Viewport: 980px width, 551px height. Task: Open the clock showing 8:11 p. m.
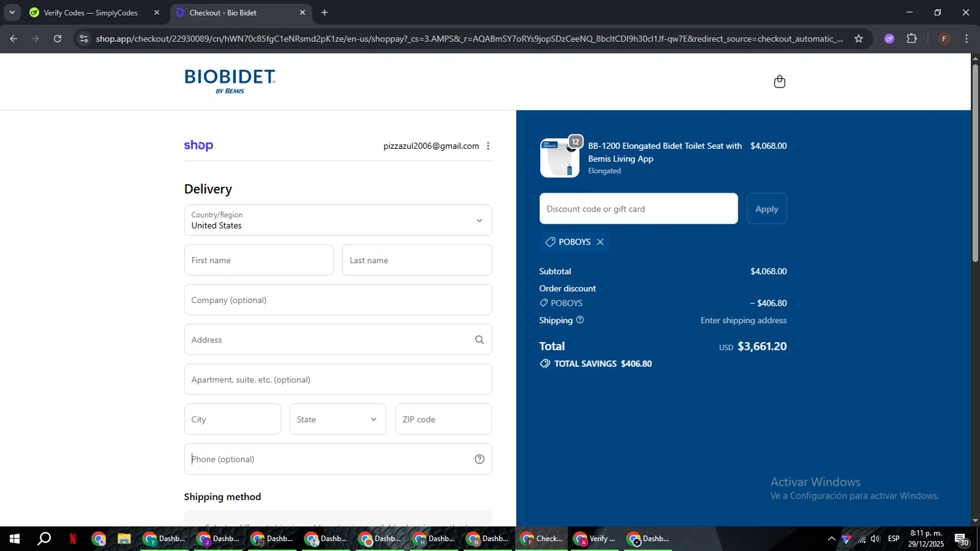(x=926, y=539)
